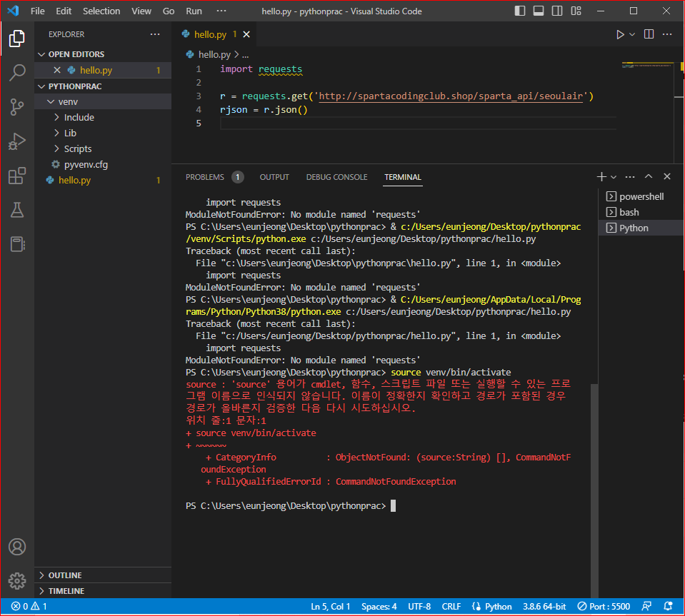Screen dimensions: 685x616
Task: Open Explorer Views and More Actions ellipsis
Action: pos(155,34)
